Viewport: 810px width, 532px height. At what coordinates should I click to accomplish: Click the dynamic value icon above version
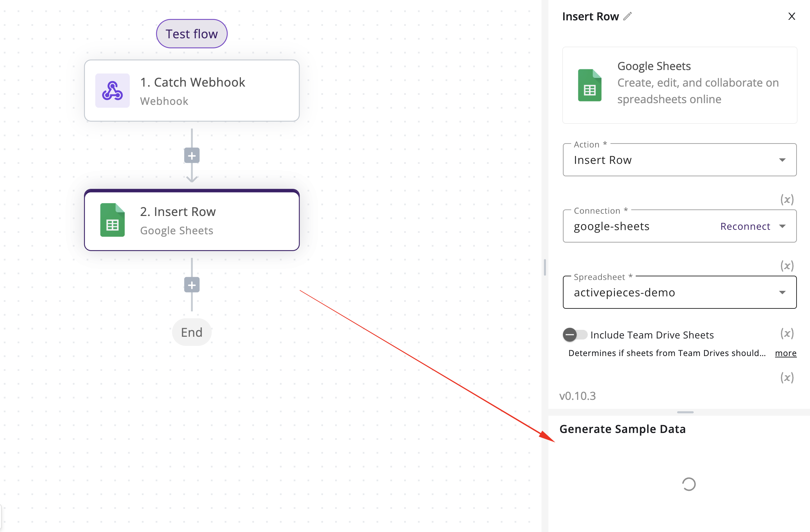coord(787,377)
